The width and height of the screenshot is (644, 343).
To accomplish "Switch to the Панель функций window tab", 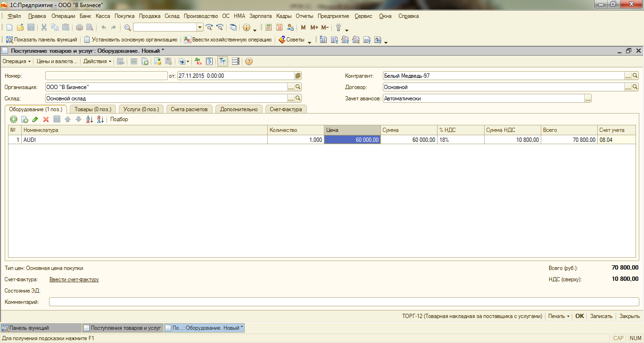I will (x=41, y=328).
